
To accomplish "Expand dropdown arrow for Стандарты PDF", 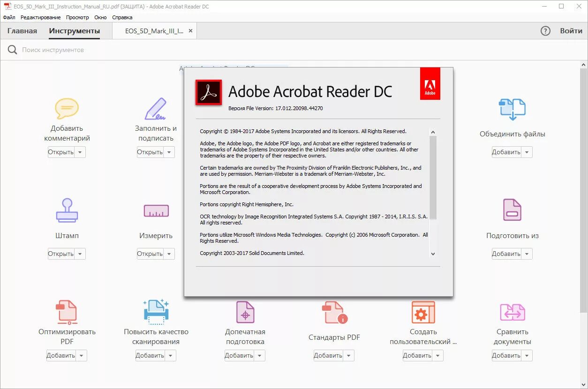I will pos(349,355).
